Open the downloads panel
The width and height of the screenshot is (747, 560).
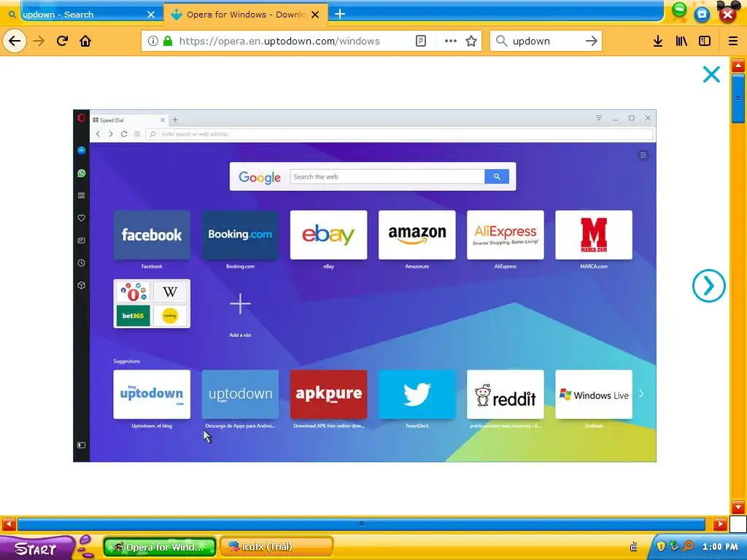(658, 41)
